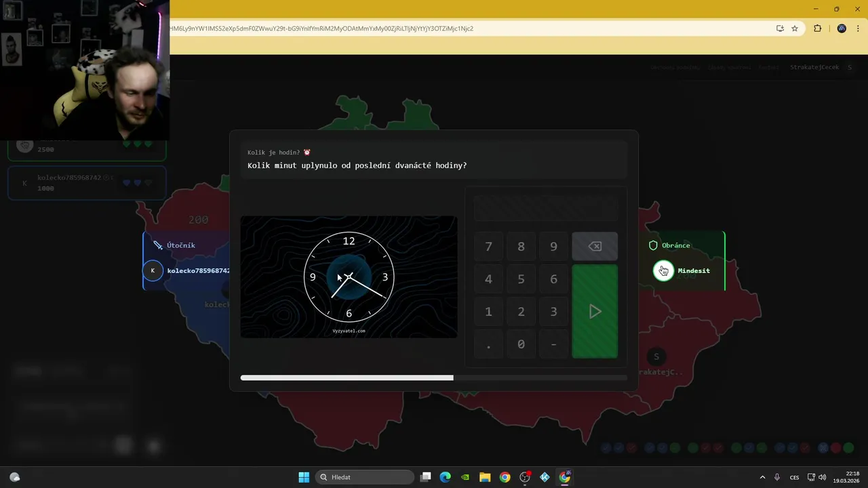Switch to active Chrome profile window in taskbar
The image size is (868, 488).
click(565, 477)
